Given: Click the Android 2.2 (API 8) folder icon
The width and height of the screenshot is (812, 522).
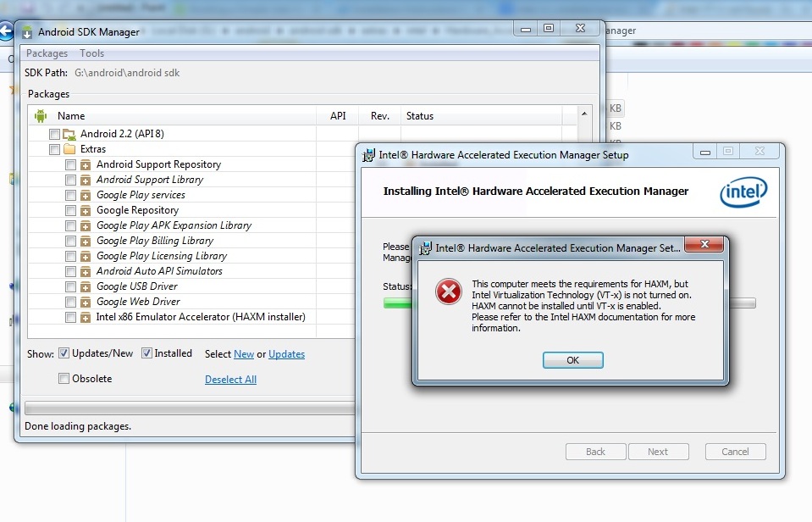Looking at the screenshot, I should (69, 134).
